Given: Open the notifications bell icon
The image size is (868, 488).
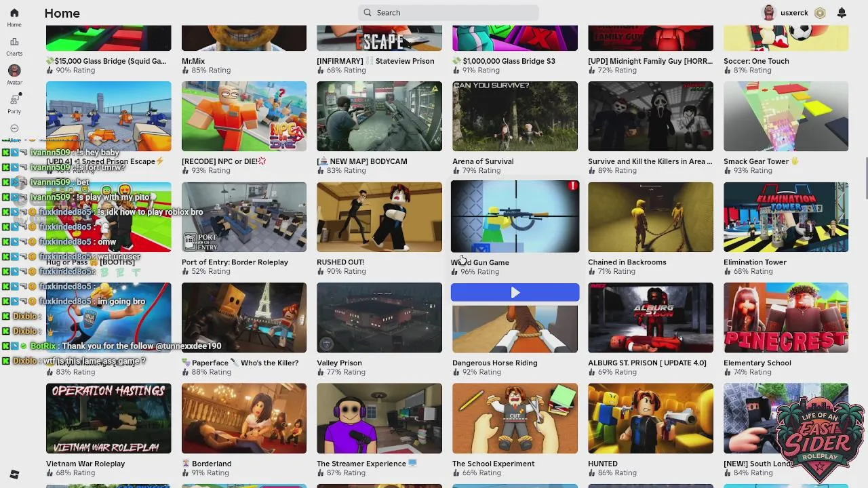Looking at the screenshot, I should coord(842,13).
